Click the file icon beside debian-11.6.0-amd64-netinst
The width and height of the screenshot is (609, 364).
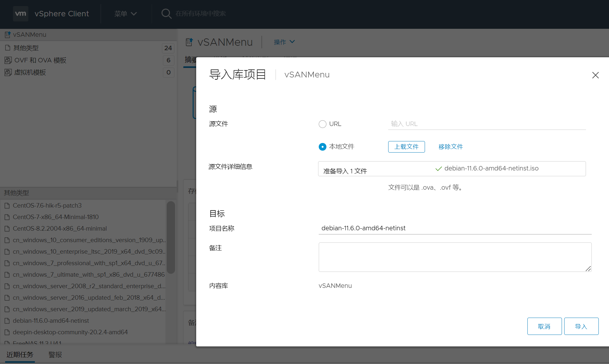(x=7, y=320)
